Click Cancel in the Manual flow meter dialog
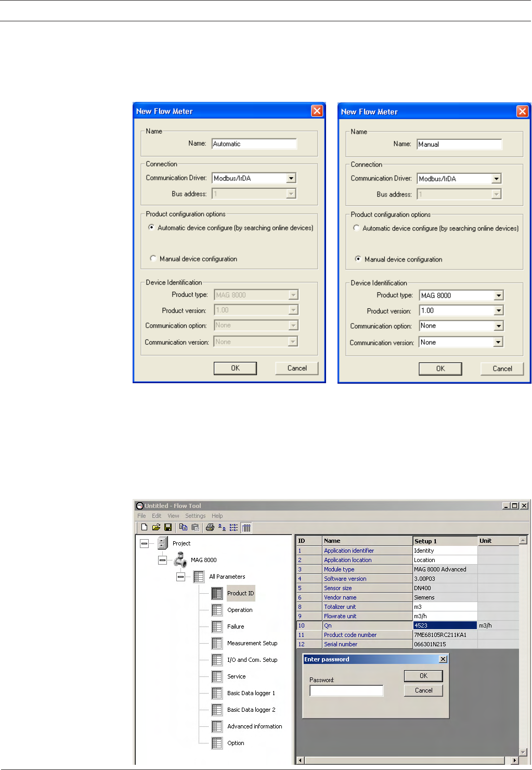Image resolution: width=532 pixels, height=770 pixels. [502, 369]
